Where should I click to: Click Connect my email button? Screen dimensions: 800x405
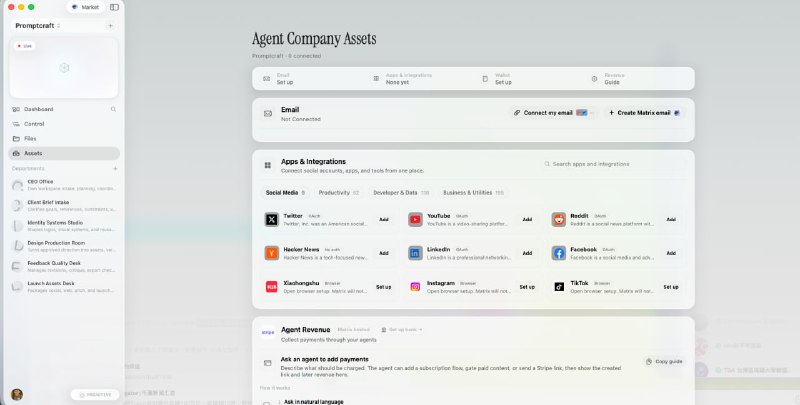coord(554,113)
